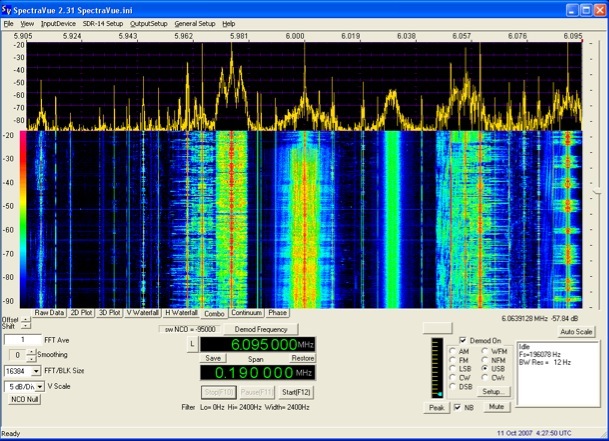Image resolution: width=609 pixels, height=441 pixels.
Task: Open the General Setup menu
Action: (x=195, y=24)
